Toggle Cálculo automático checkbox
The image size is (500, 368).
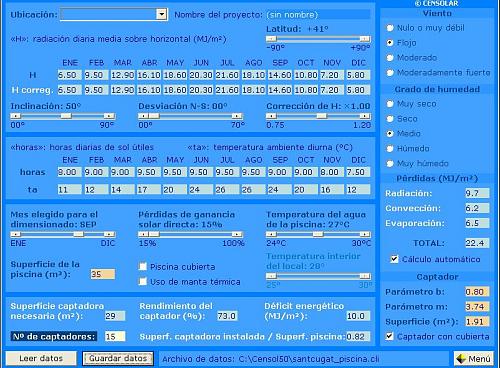pyautogui.click(x=394, y=259)
